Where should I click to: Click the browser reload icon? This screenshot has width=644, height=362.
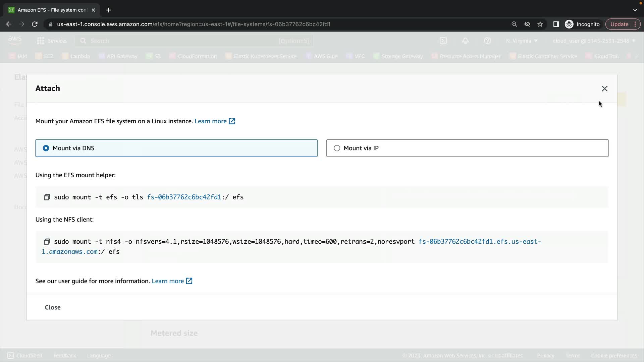point(35,24)
